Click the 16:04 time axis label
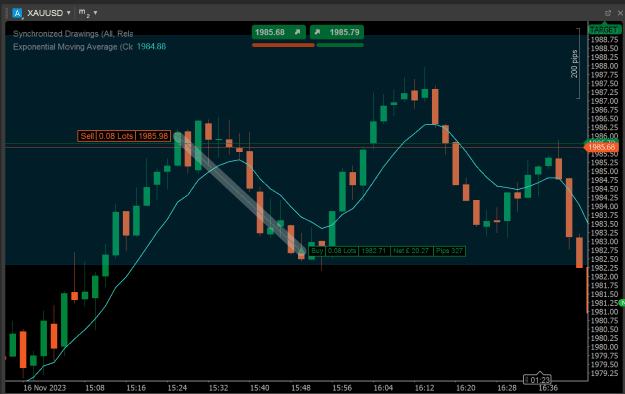The height and width of the screenshot is (394, 625). pyautogui.click(x=383, y=388)
